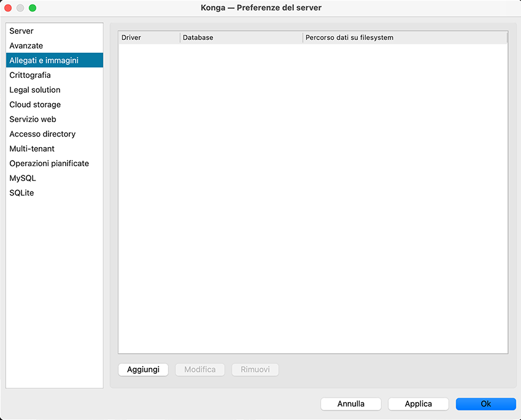
Task: Click the Database column header
Action: point(241,38)
